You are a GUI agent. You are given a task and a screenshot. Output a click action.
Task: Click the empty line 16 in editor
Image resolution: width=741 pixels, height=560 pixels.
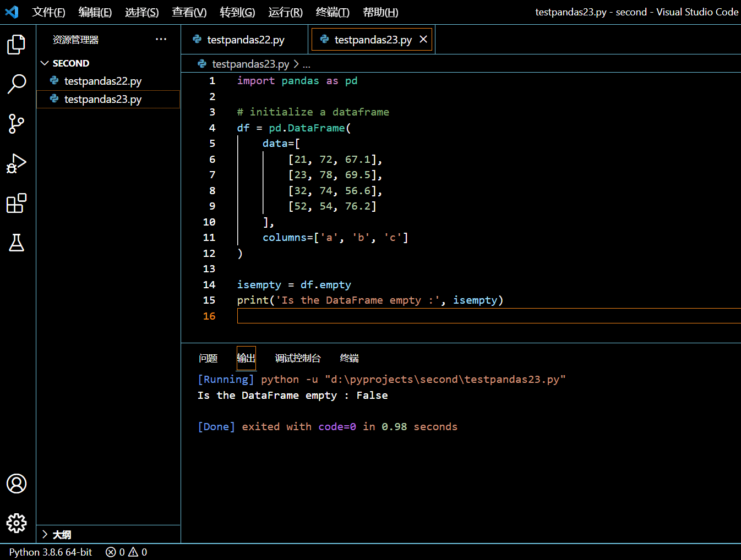(489, 316)
